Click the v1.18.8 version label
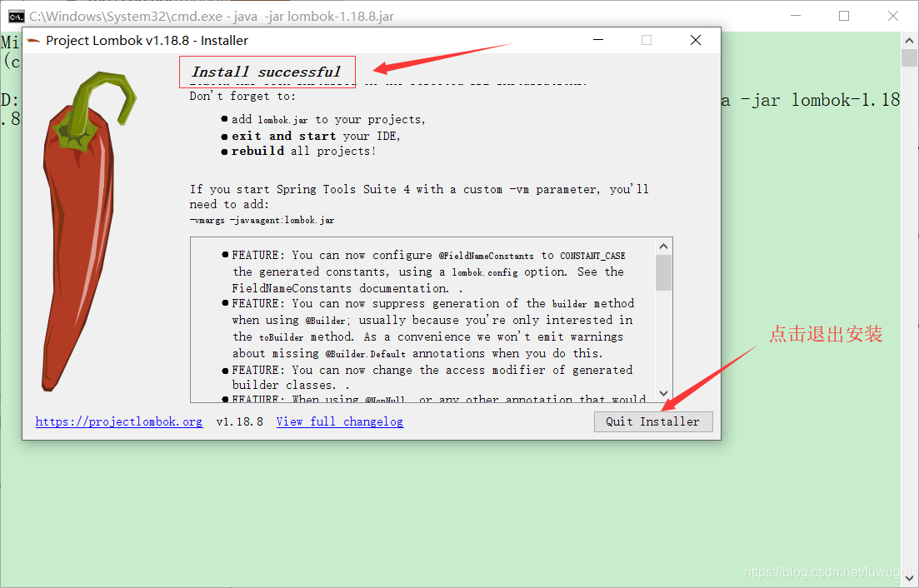Screen dimensions: 919x588 pyautogui.click(x=240, y=421)
